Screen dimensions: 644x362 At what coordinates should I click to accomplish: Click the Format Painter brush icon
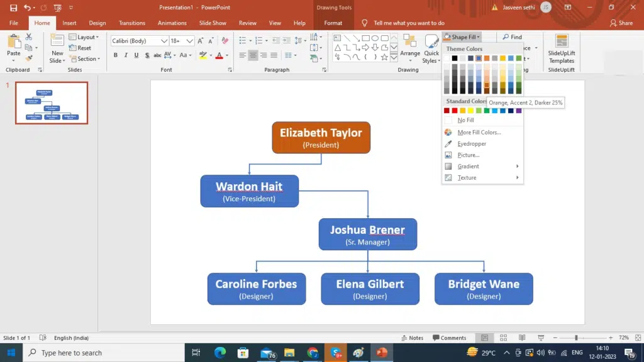(x=29, y=58)
